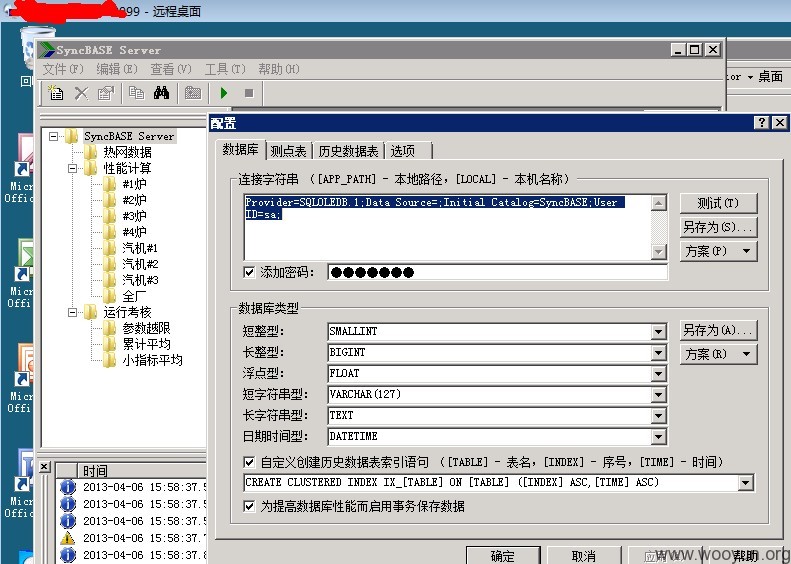This screenshot has width=791, height=564.
Task: Switch to the 历史数据表 tab
Action: click(x=348, y=151)
